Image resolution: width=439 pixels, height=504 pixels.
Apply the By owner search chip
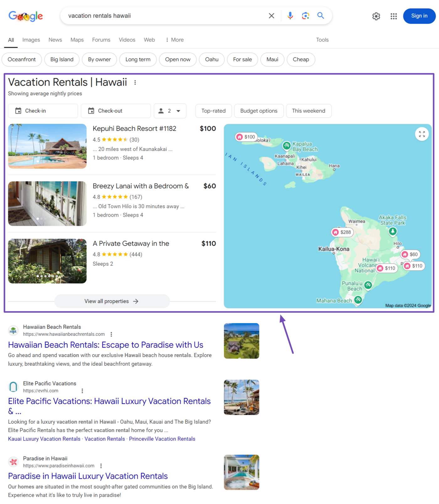99,60
